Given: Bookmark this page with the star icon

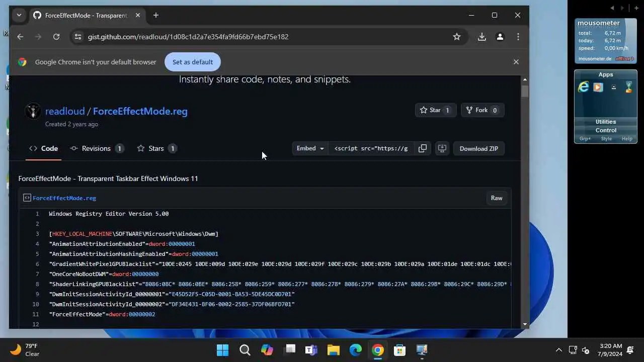Looking at the screenshot, I should click(x=457, y=37).
